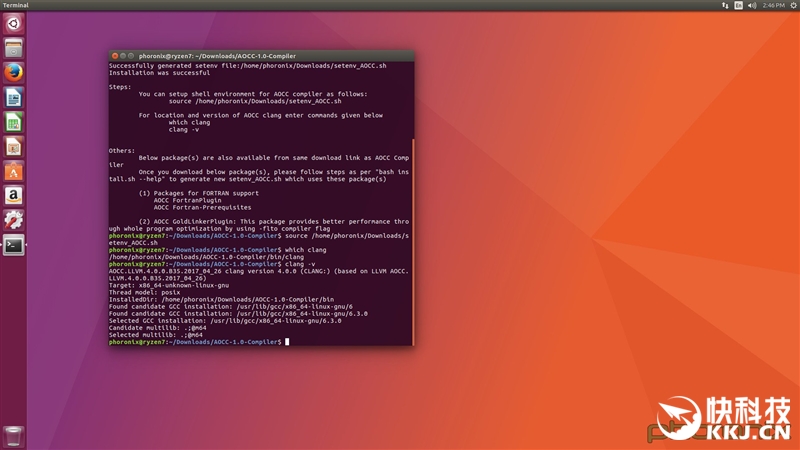Maximize the terminal window
Screen dimensions: 800x450
click(x=131, y=56)
